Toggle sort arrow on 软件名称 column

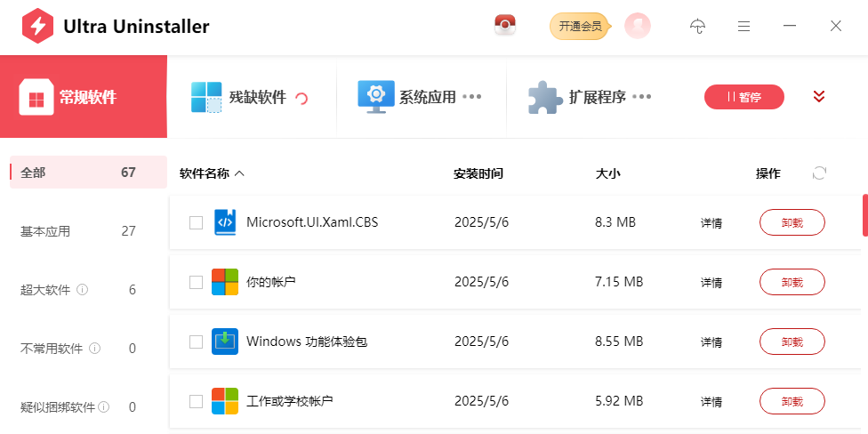239,173
